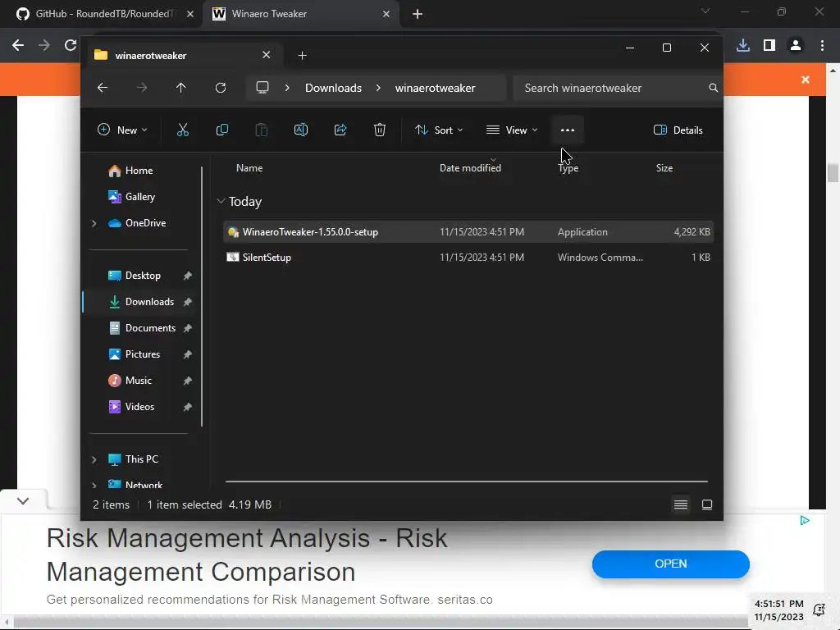Viewport: 840px width, 630px height.
Task: Open Chrome three-dot menu
Action: (x=822, y=46)
